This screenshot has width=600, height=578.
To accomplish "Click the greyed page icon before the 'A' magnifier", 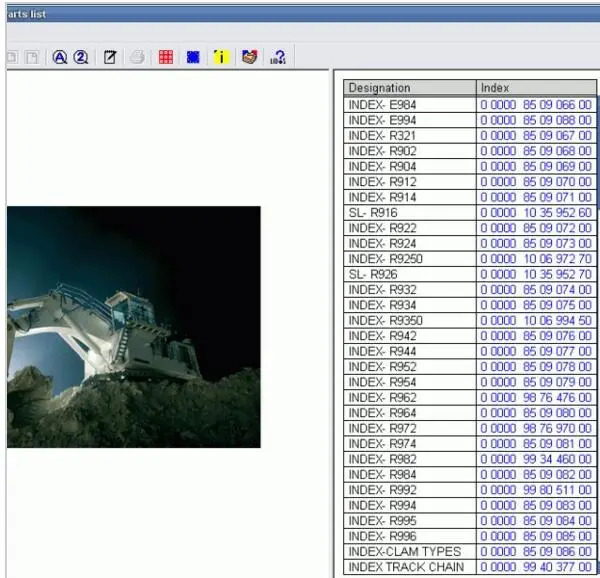I will [x=32, y=57].
